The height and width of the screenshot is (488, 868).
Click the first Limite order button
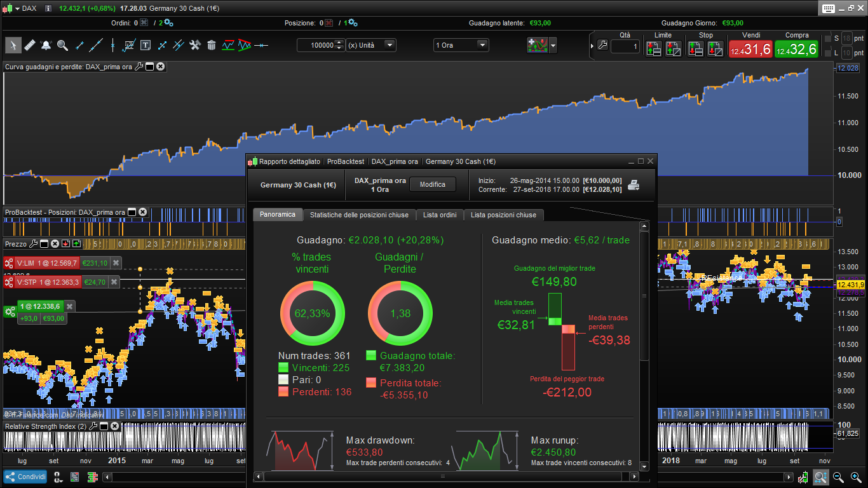coord(653,48)
